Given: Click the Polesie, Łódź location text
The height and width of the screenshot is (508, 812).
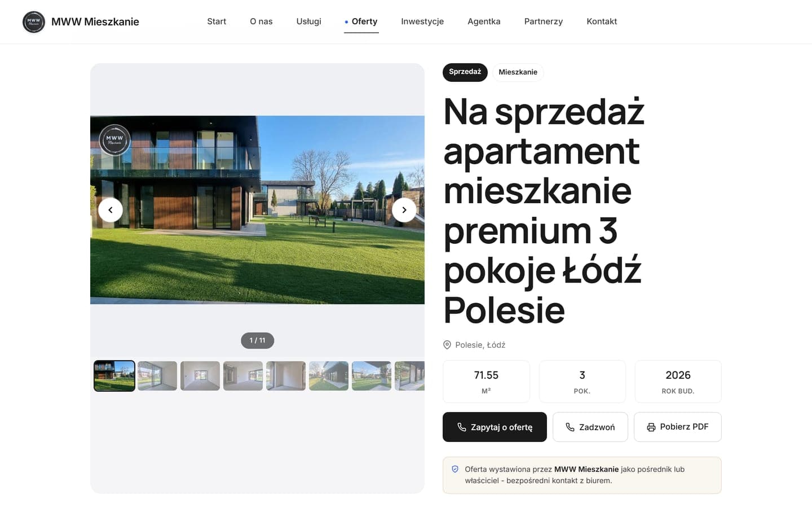Looking at the screenshot, I should [x=480, y=345].
